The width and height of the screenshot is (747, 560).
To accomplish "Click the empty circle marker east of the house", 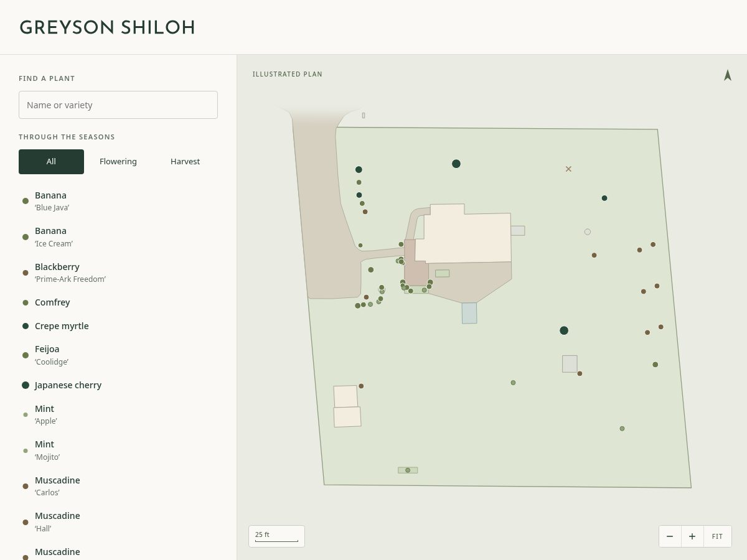I will pyautogui.click(x=587, y=231).
